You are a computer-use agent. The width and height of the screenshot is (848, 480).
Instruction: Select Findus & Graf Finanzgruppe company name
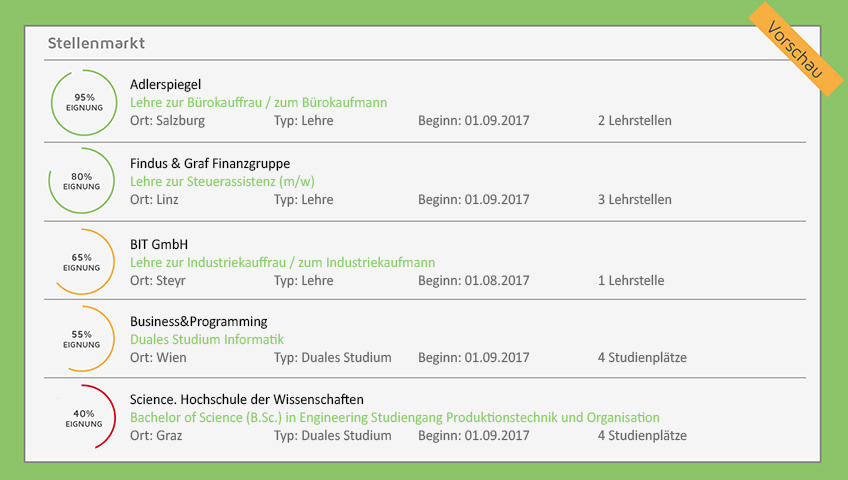pyautogui.click(x=210, y=164)
